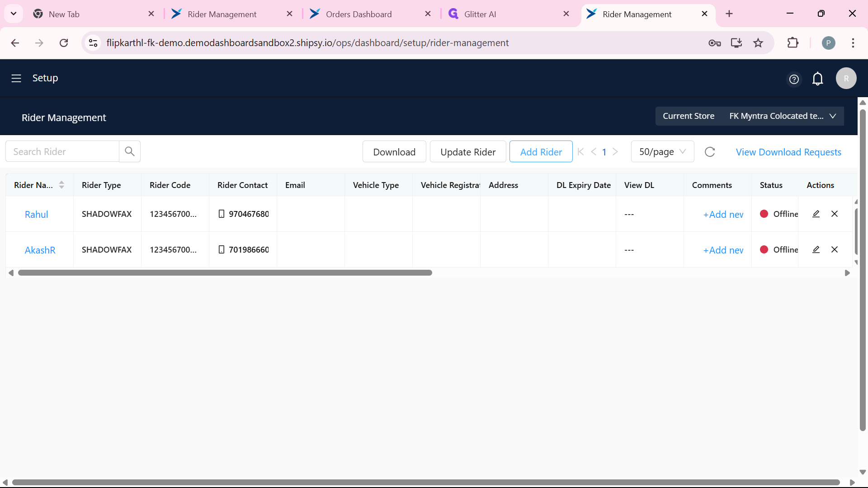Sort by Rider Name column arrows
868x488 pixels.
click(x=61, y=185)
